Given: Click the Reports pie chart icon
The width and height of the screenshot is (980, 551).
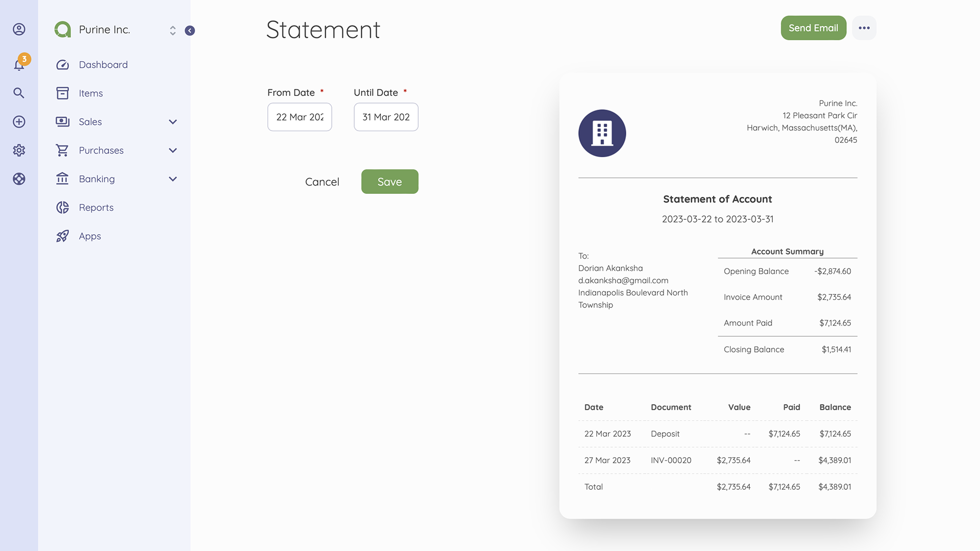Looking at the screenshot, I should [x=62, y=207].
